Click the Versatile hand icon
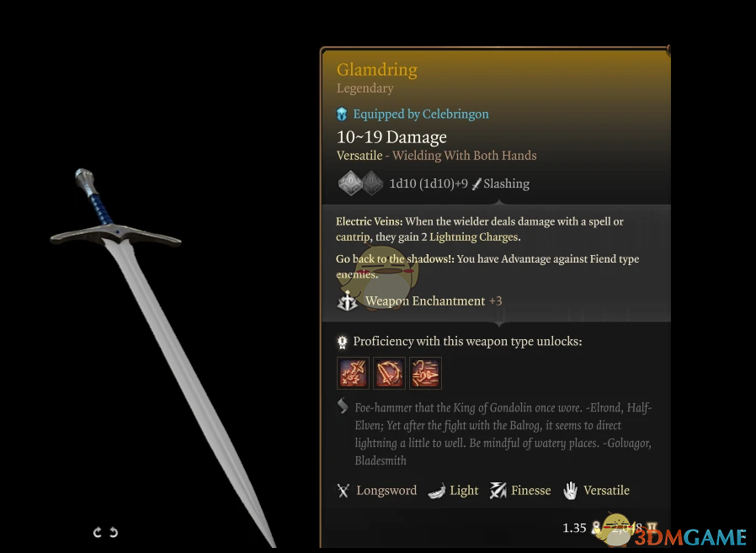This screenshot has height=553, width=756. click(571, 491)
